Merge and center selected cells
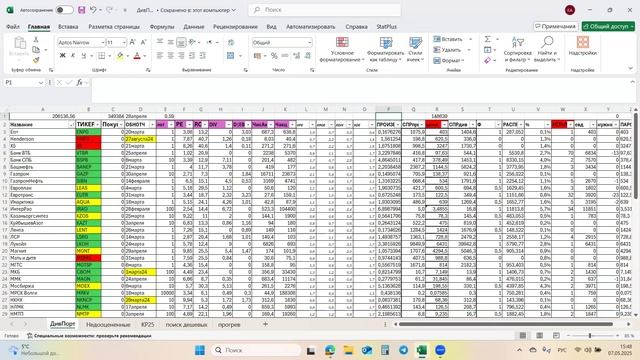Screen dimensions: 640x360 point(231,56)
